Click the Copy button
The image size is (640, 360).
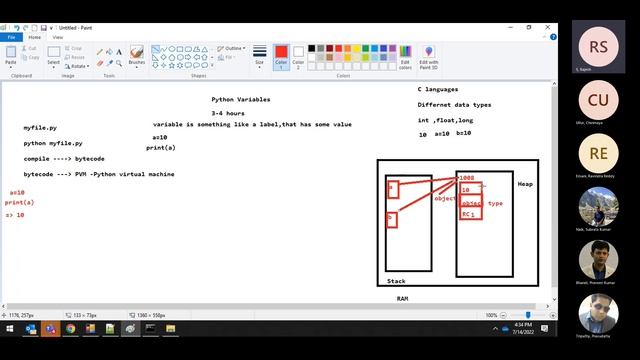click(x=30, y=58)
